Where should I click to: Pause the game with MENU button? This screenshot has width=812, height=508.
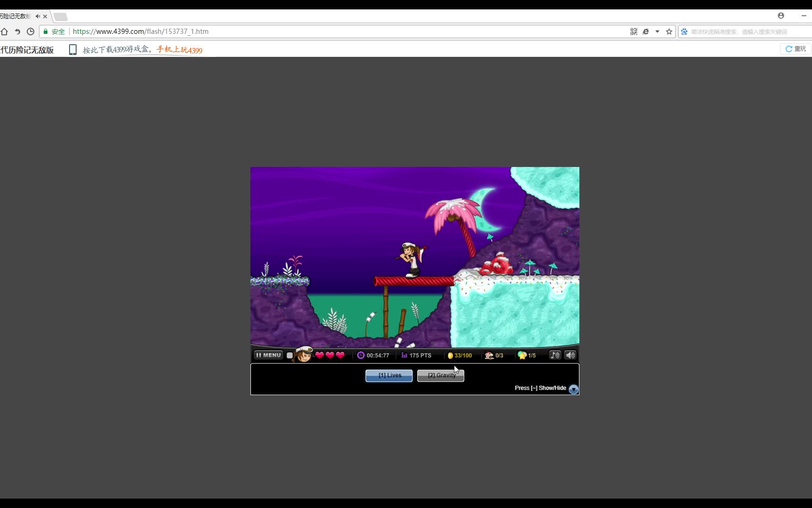click(x=268, y=355)
